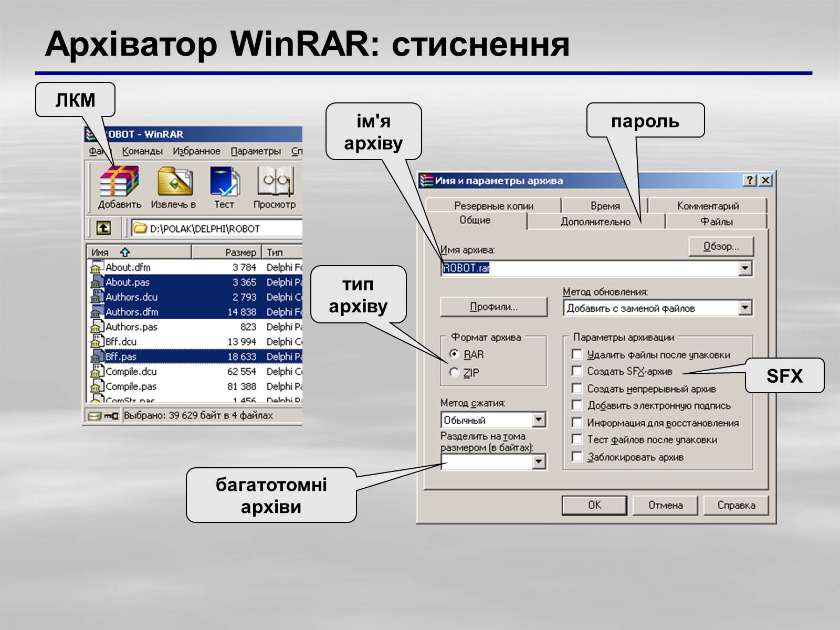The height and width of the screenshot is (630, 840).
Task: Enable Создать SFX-архив checkbox
Action: click(577, 371)
